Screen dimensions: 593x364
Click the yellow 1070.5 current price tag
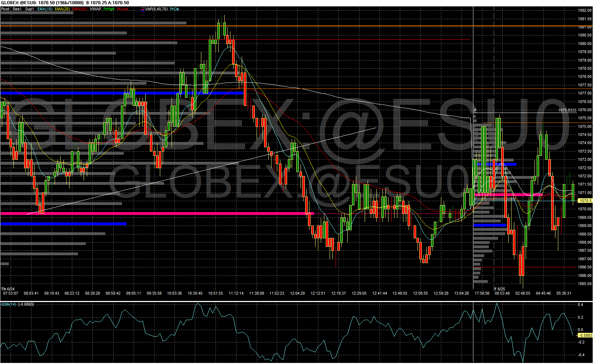pos(585,201)
